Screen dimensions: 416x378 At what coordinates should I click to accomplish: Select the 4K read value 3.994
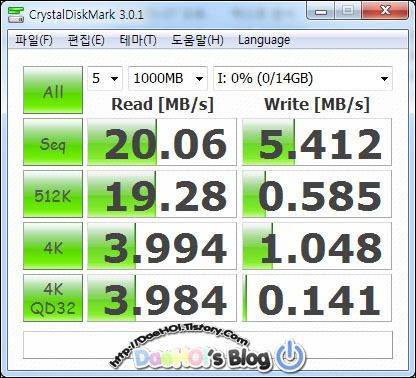pos(162,246)
